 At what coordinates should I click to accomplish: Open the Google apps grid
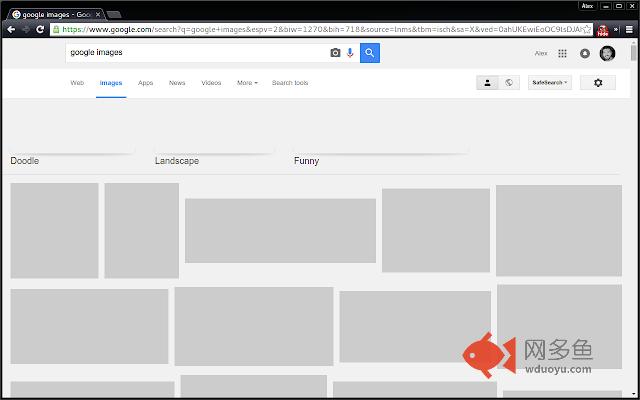(562, 53)
